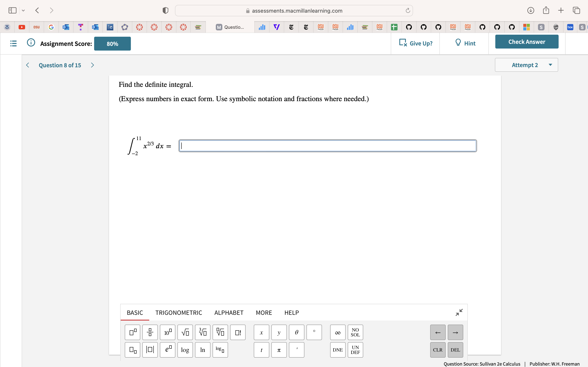The width and height of the screenshot is (588, 367).
Task: Open the assignment question list icon
Action: click(x=13, y=43)
